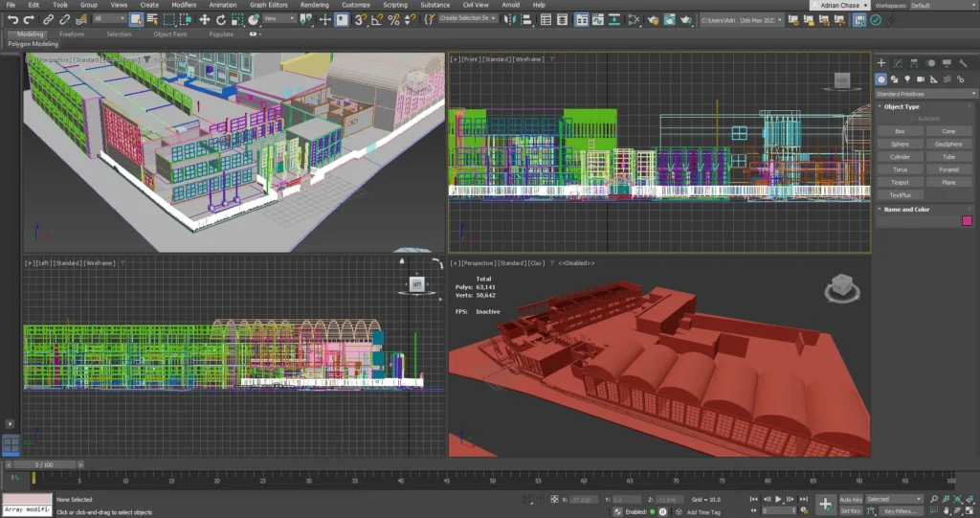The height and width of the screenshot is (518, 980).
Task: Click the pink object color swatch
Action: [967, 221]
